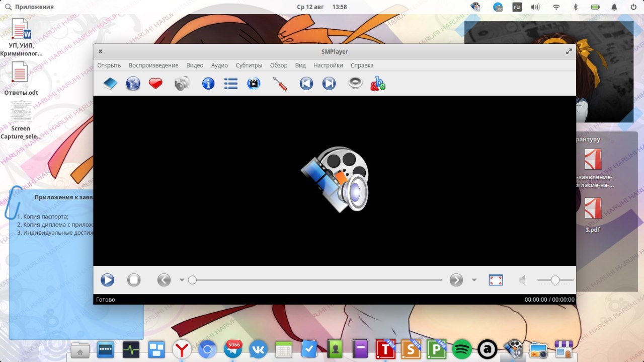Open the Обзор menu

279,65
